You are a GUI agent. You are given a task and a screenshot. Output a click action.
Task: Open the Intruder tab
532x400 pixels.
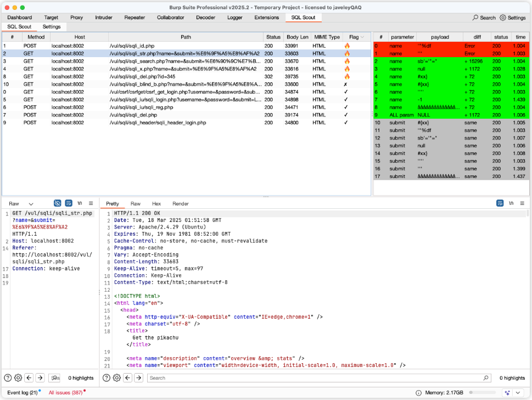tap(103, 18)
